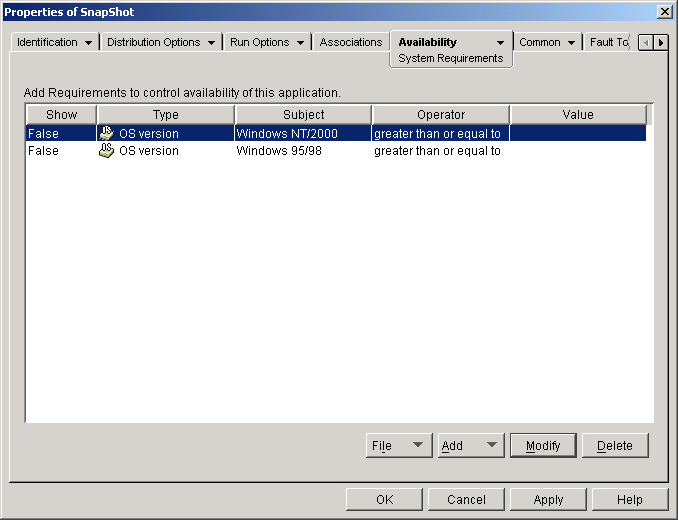Click the Cancel button
This screenshot has height=520, width=678.
[x=466, y=500]
